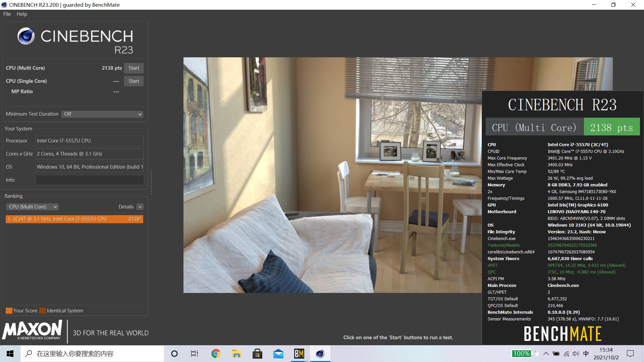Restore down the Cinebench window

[x=613, y=5]
